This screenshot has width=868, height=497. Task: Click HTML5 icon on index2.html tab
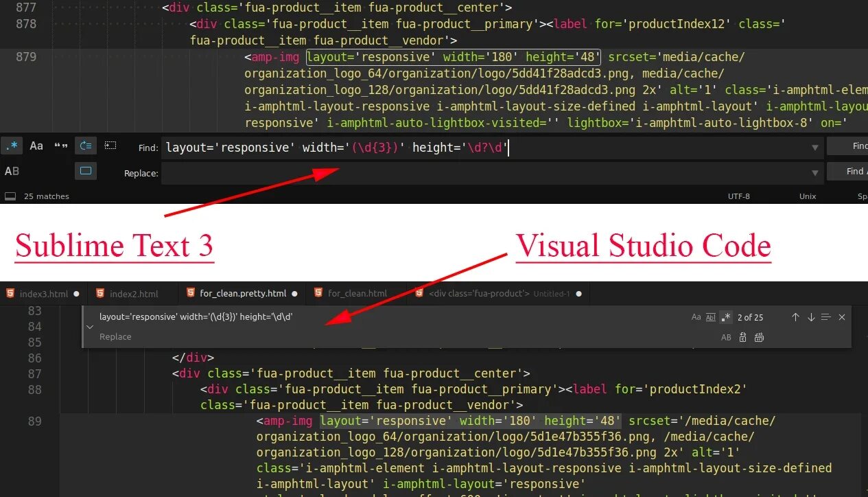coord(100,293)
